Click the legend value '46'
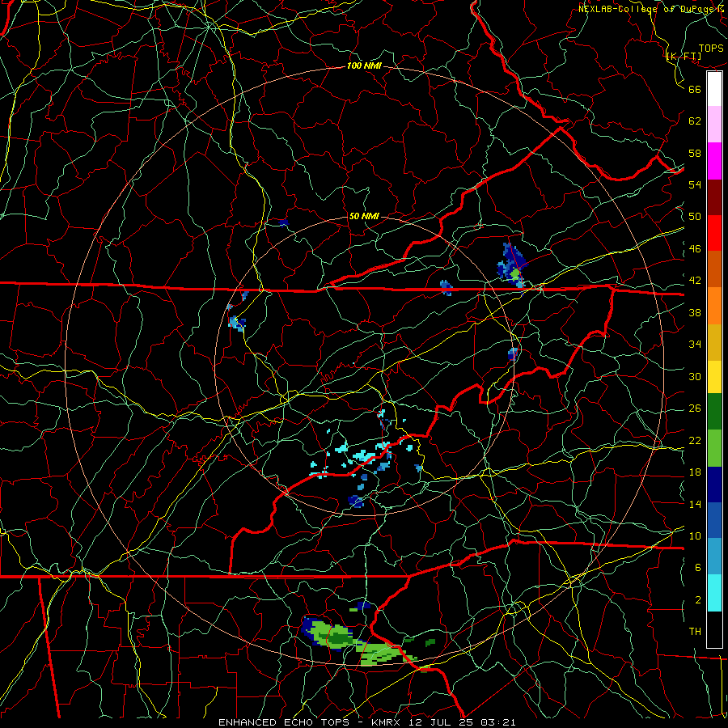Image resolution: width=728 pixels, height=728 pixels. coord(695,249)
